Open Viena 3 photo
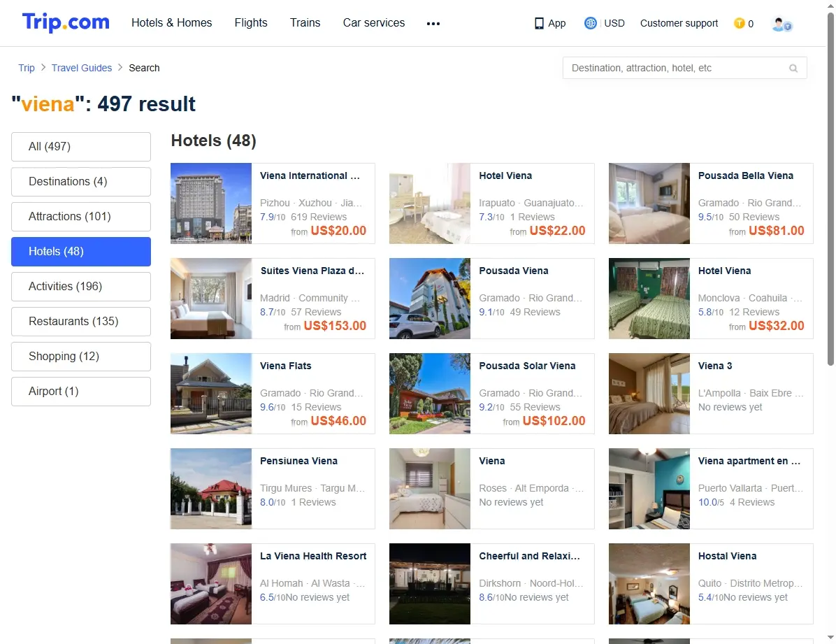The image size is (836, 644). [x=649, y=394]
